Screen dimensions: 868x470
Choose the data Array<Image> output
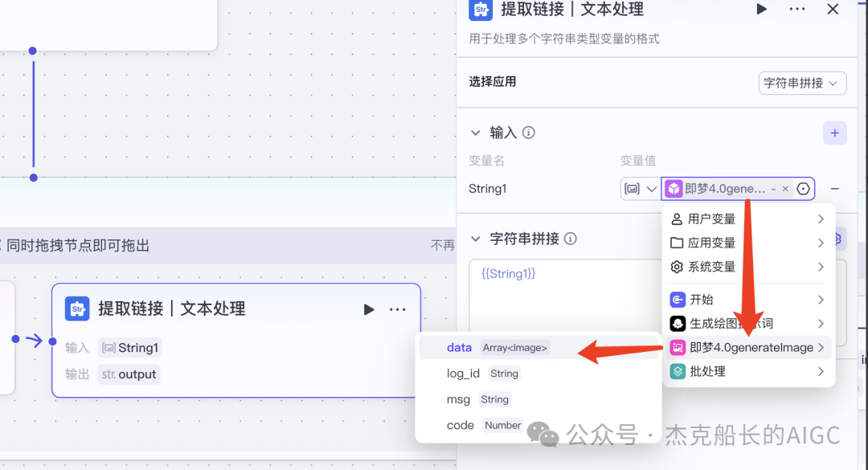click(538, 348)
